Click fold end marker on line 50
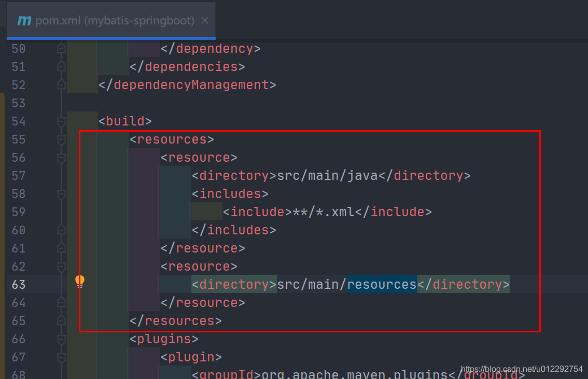Image resolution: width=588 pixels, height=379 pixels. (x=61, y=48)
